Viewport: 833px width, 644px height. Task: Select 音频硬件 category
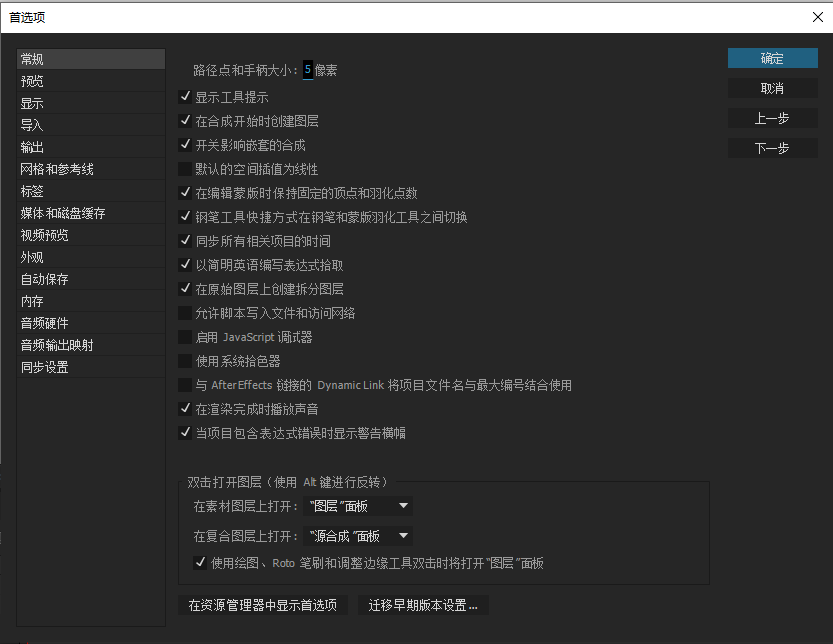[91, 323]
